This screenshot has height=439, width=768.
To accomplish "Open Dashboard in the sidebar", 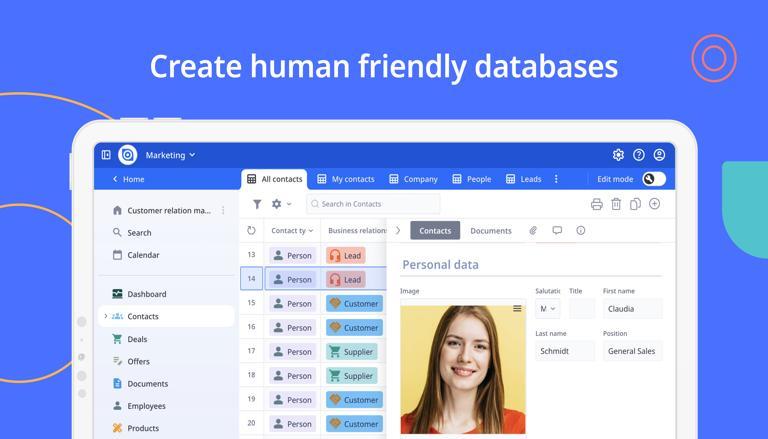I will (140, 294).
